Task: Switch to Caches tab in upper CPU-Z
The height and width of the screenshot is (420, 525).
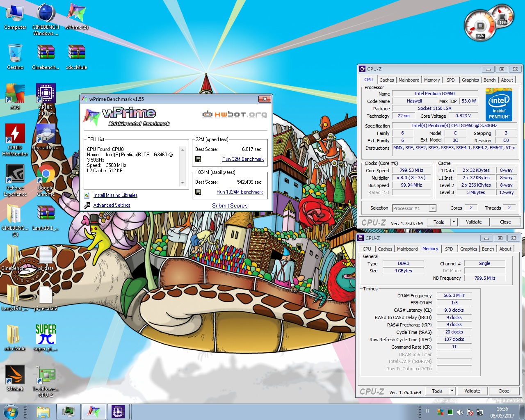Action: (x=386, y=80)
